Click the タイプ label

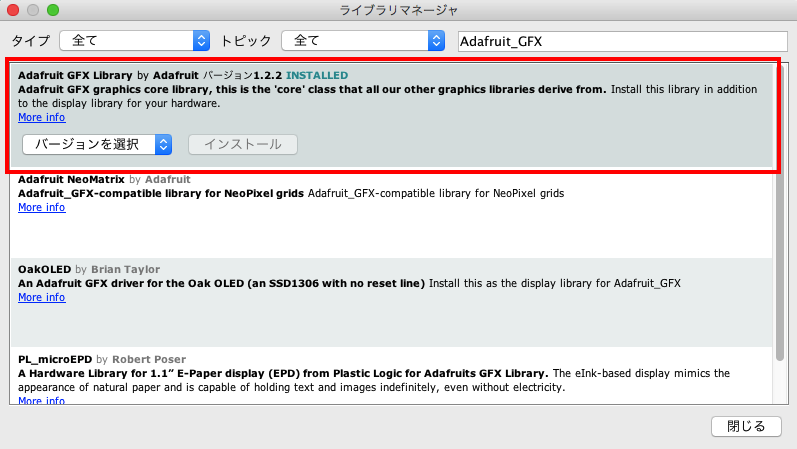31,41
